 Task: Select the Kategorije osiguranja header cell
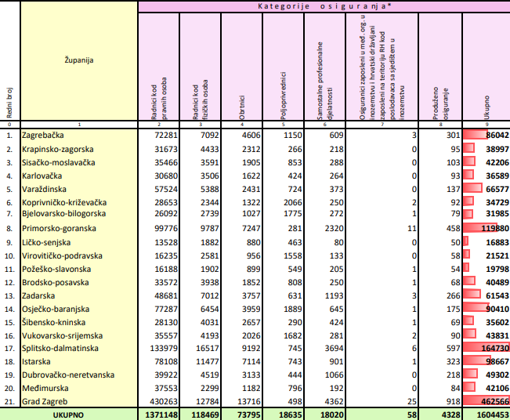[324, 6]
